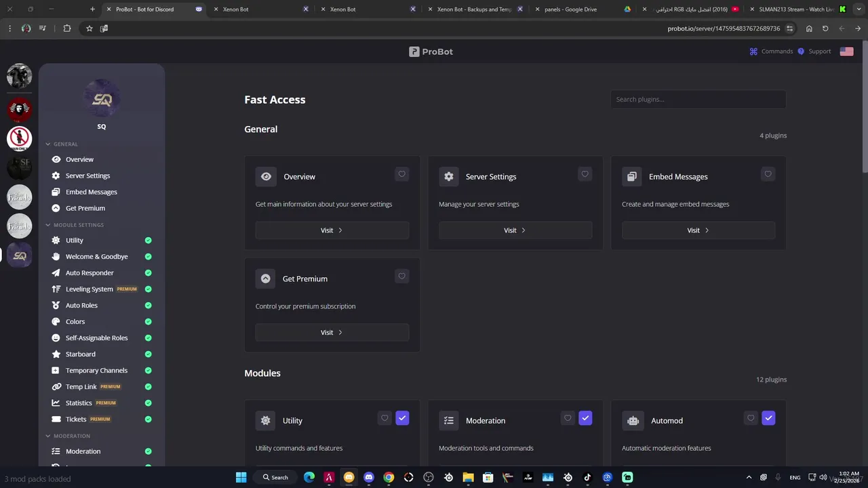Click the Self-Assignable Roles smiley icon
868x488 pixels.
(x=56, y=338)
